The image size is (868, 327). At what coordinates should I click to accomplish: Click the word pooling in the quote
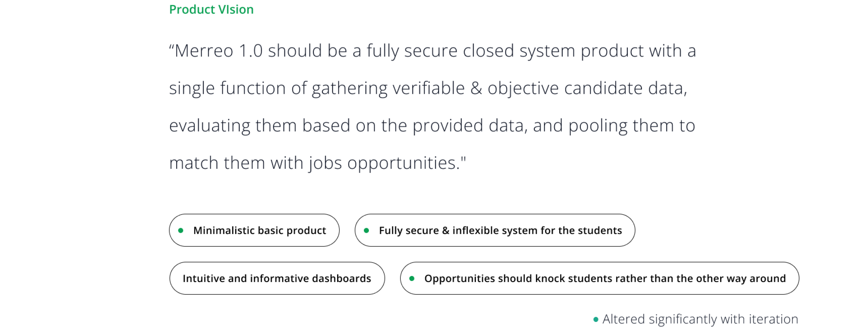597,126
